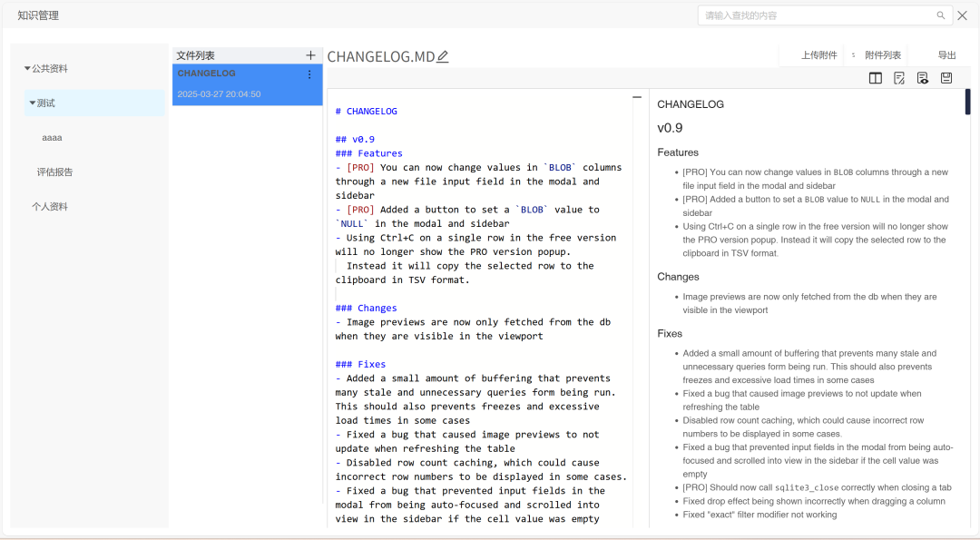Click 'Changes' heading in preview
Image resolution: width=980 pixels, height=540 pixels.
[x=678, y=277]
